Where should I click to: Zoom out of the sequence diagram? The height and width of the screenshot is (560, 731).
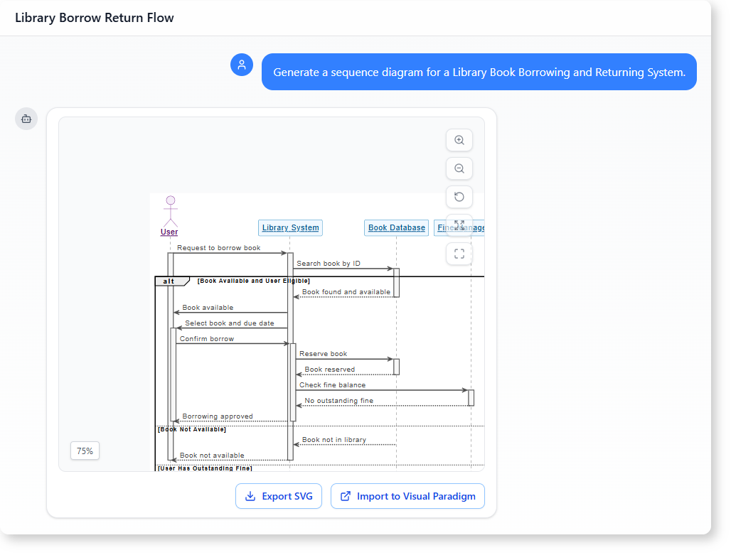tap(459, 168)
